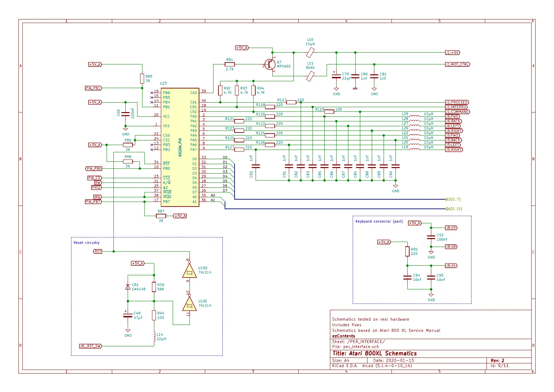The image size is (554, 392).
Task: Select the R91 2.7K resistor symbol
Action: [x=230, y=64]
